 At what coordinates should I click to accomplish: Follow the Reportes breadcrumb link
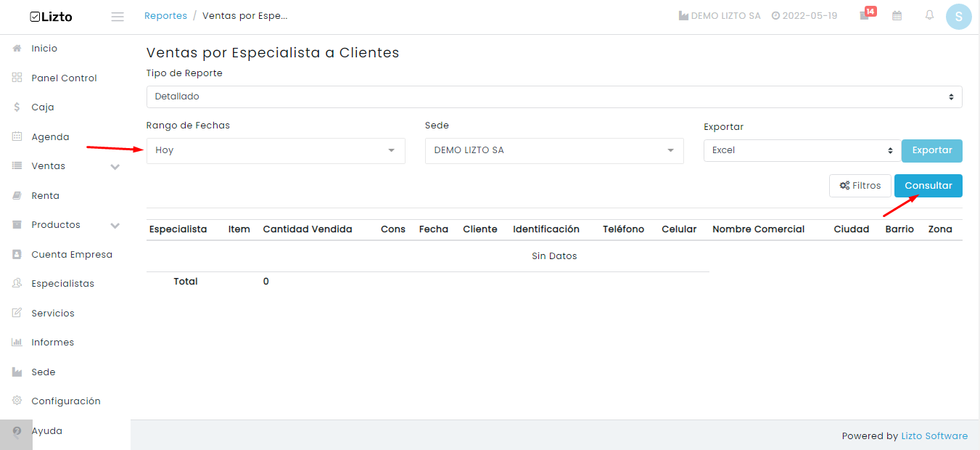pos(165,16)
